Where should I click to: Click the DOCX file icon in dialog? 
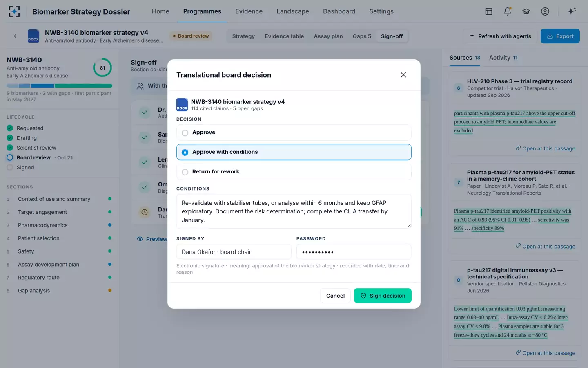(182, 105)
